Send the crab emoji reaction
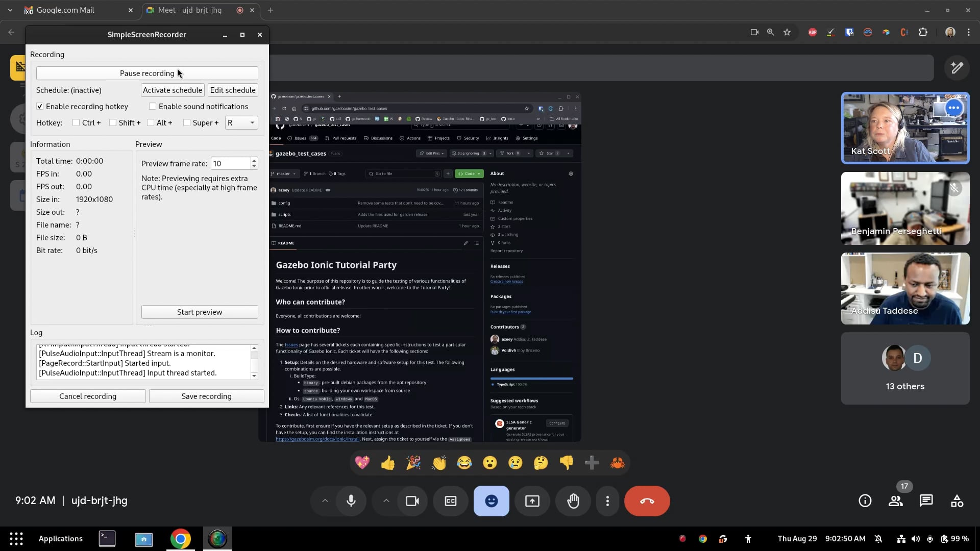 (x=618, y=463)
